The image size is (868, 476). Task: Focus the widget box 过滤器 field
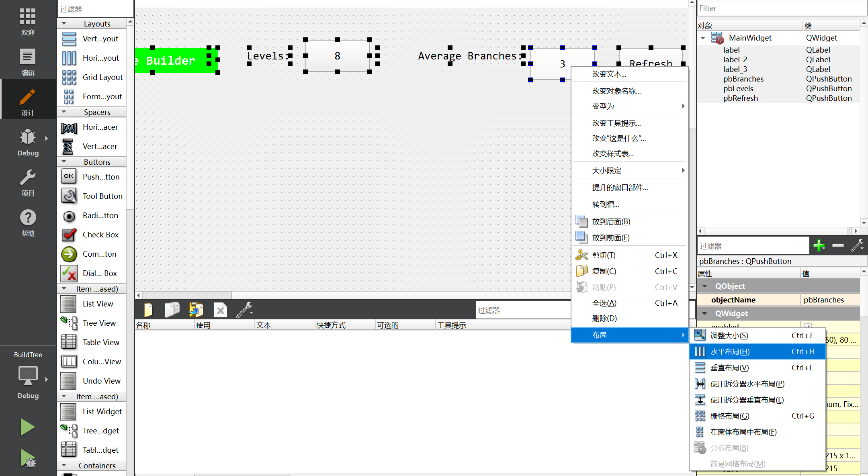pos(95,9)
